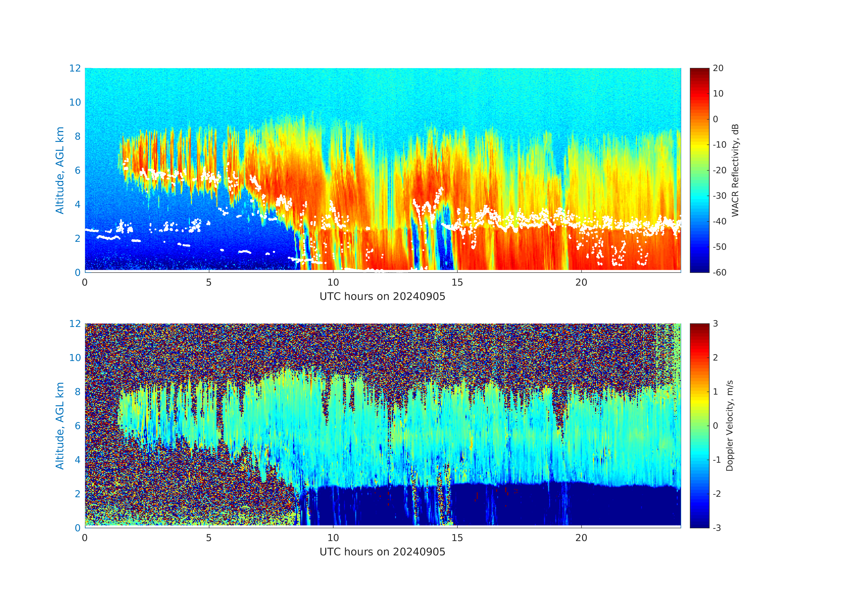
Task: Click the 20 x-axis tick on the bottom plot
Action: (x=581, y=538)
